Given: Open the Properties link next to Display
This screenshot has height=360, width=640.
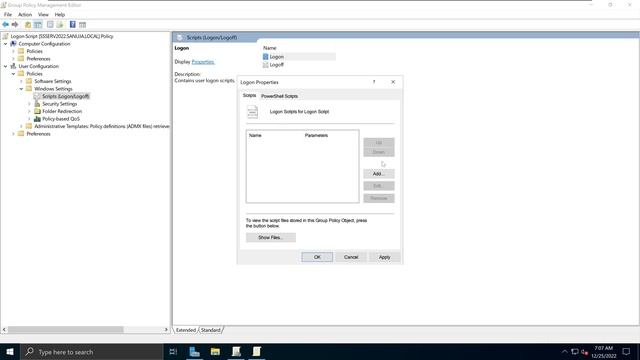Looking at the screenshot, I should [x=203, y=62].
